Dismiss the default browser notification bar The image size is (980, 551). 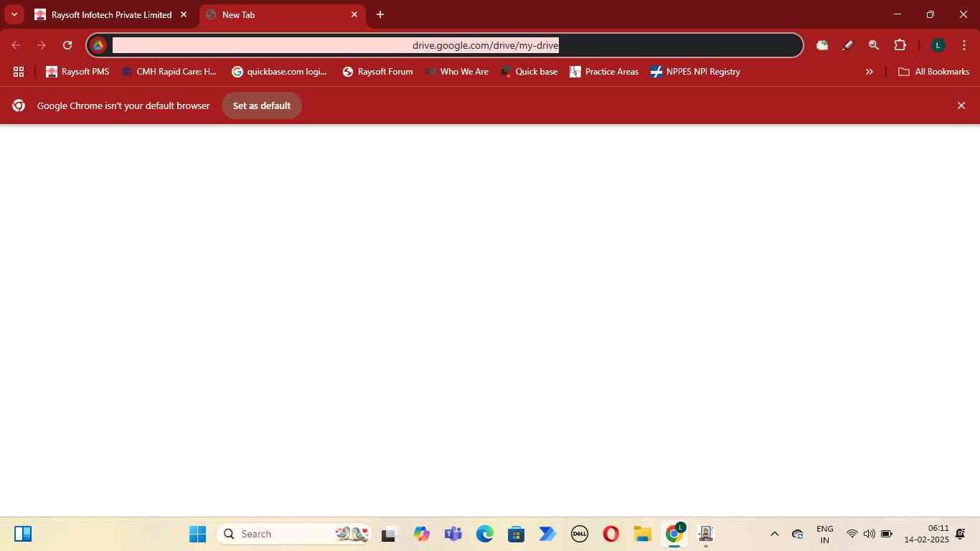tap(961, 105)
